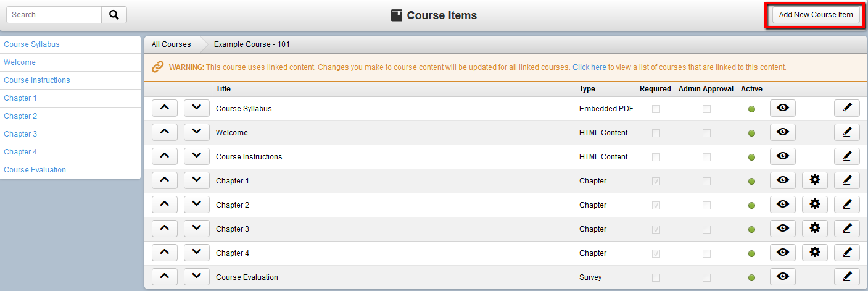Edit the Course Syllabus item
Viewport: 868px width, 291px height.
846,108
